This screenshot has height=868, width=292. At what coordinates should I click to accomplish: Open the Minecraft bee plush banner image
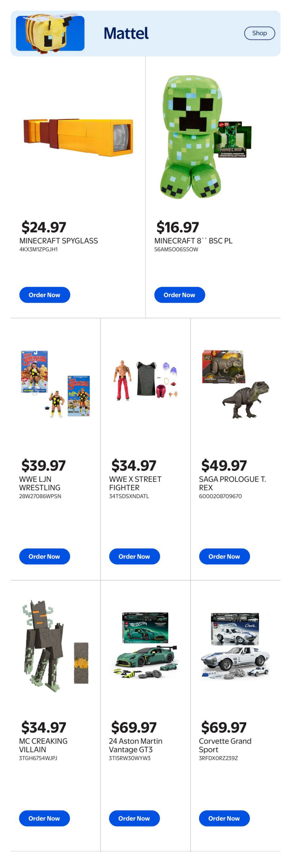click(x=50, y=33)
